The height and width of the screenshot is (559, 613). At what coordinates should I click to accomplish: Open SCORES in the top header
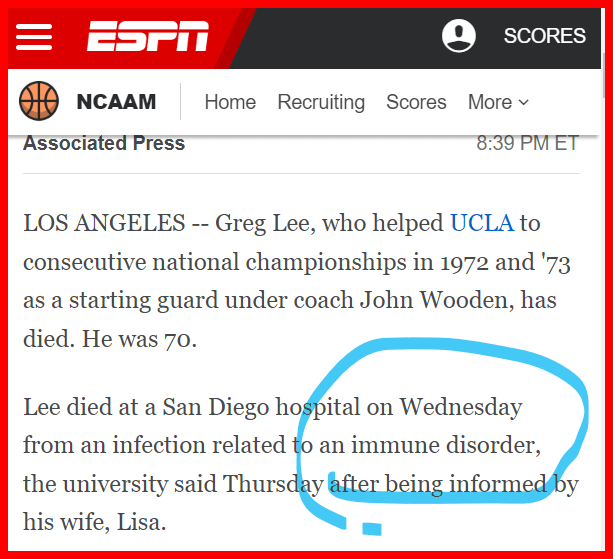(544, 36)
